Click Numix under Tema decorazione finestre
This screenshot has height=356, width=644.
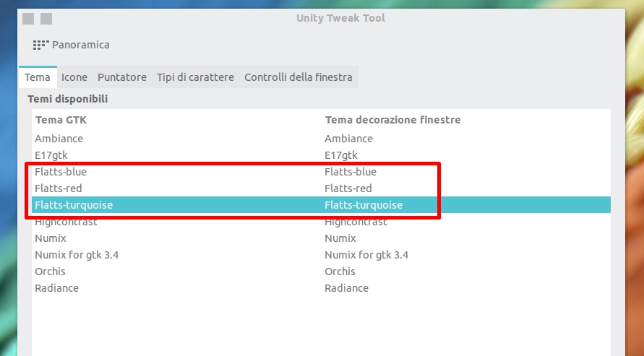point(340,238)
